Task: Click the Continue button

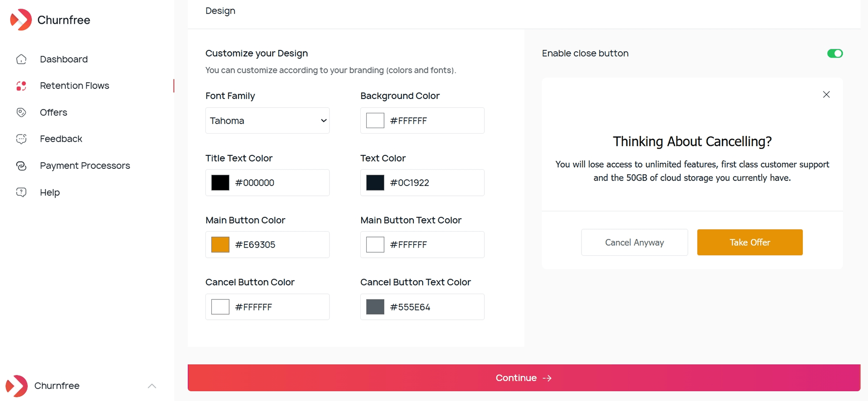Action: [524, 378]
